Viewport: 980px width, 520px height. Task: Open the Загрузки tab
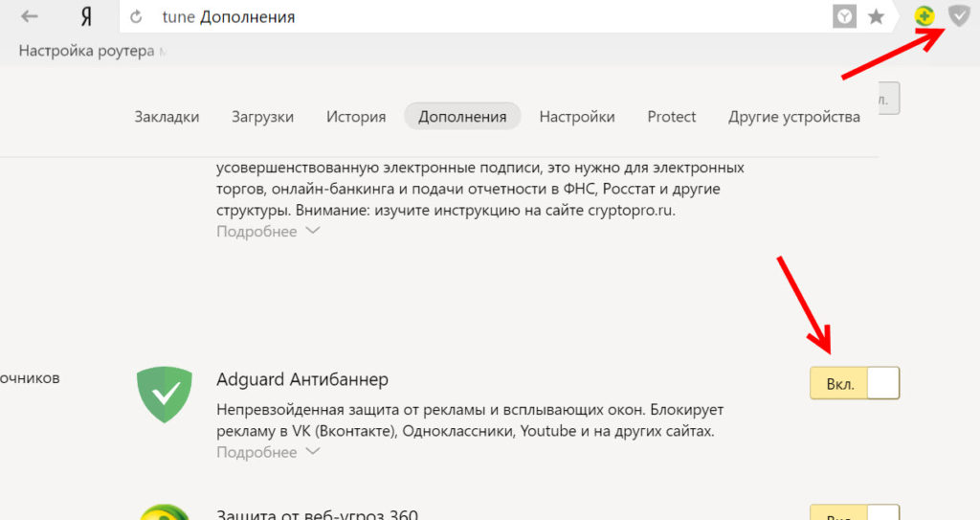(262, 117)
